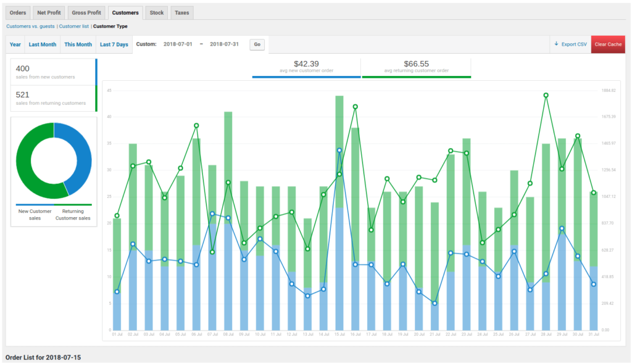Click the Order List for 2018-07-15 heading
The image size is (632, 364).
43,358
